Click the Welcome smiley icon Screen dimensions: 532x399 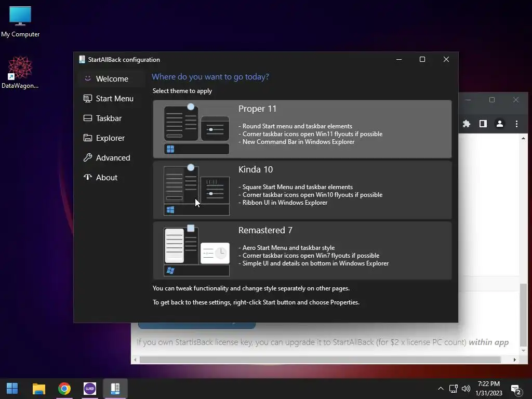(87, 78)
